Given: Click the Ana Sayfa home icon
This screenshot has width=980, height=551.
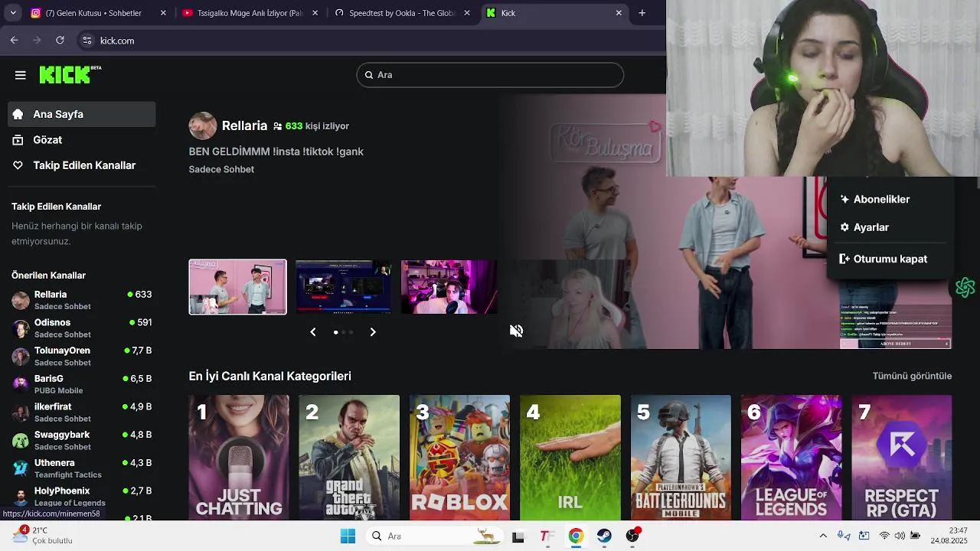Looking at the screenshot, I should tap(18, 114).
